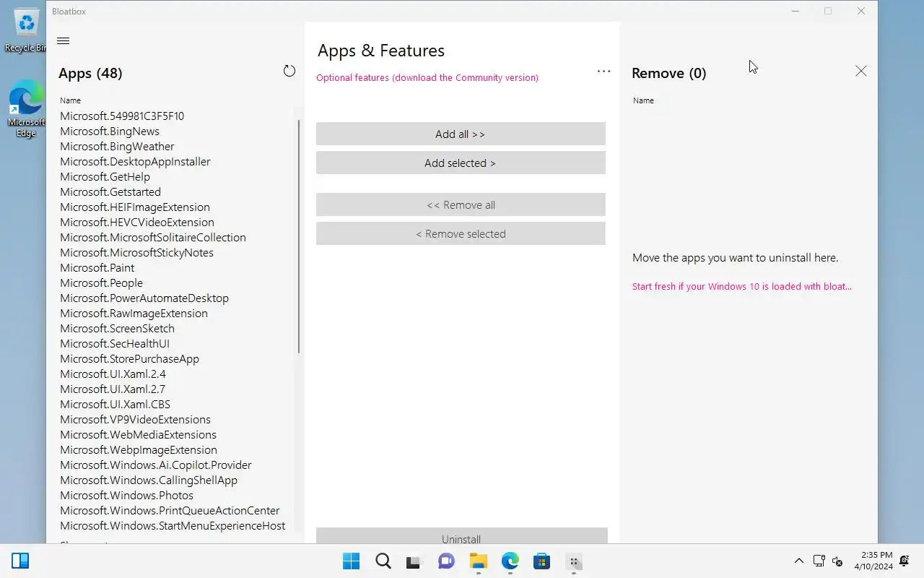Viewport: 924px width, 578px height.
Task: Select Microsoft.Windows.Photos entry
Action: pos(126,495)
